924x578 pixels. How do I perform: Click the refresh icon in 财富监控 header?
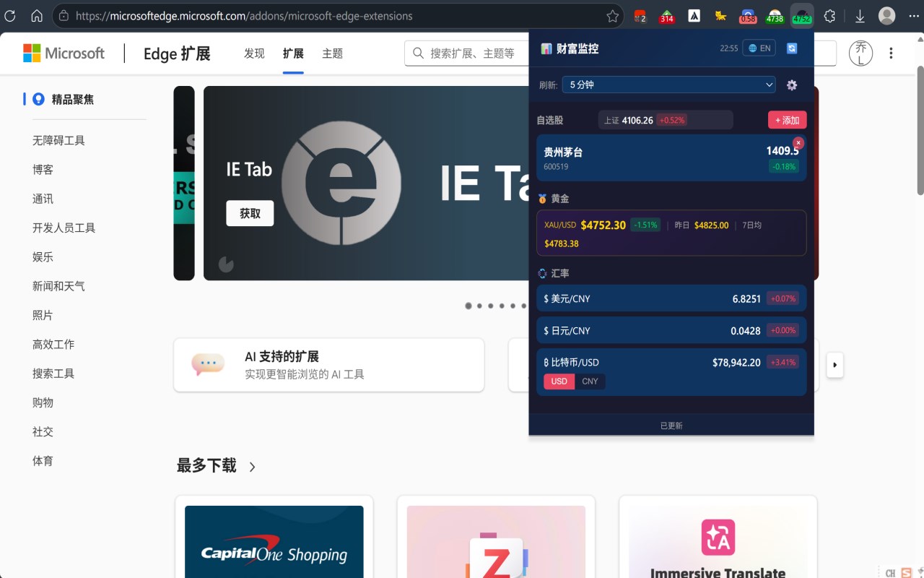[792, 48]
